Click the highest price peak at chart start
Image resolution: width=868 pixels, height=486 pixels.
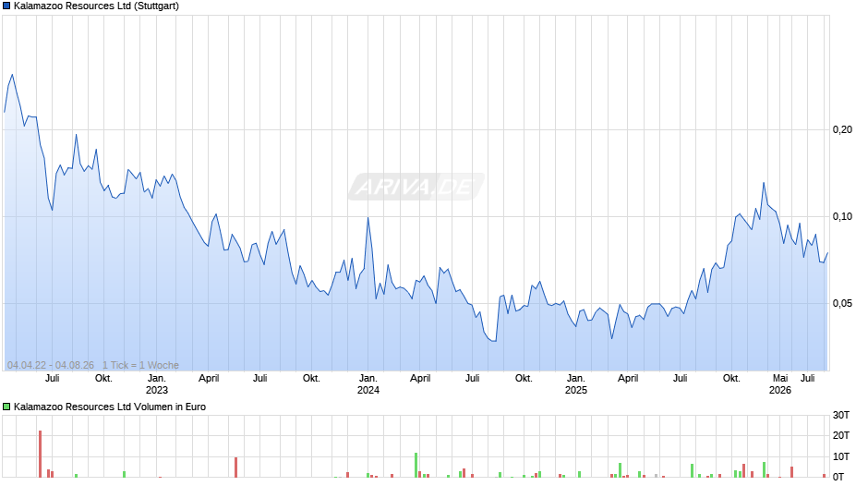click(13, 75)
